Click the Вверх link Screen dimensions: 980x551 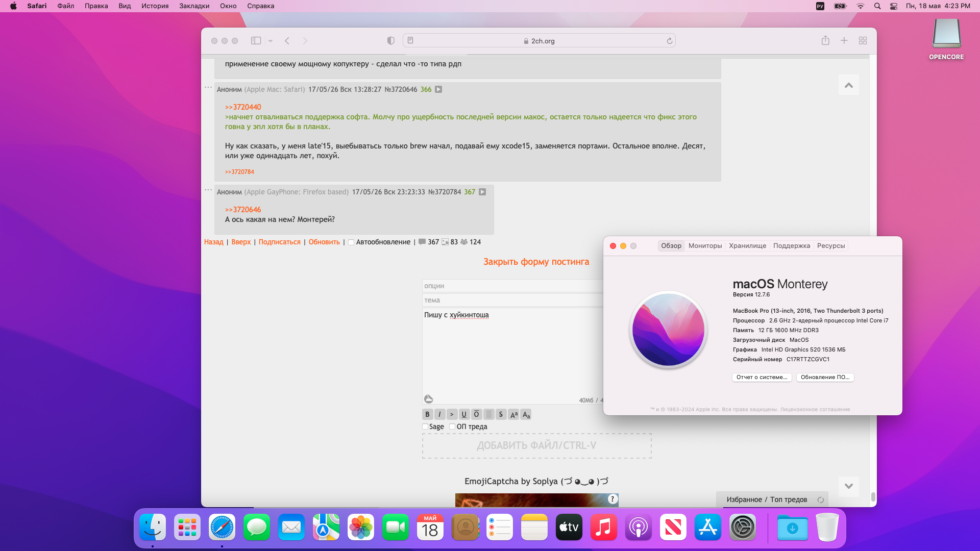click(241, 242)
